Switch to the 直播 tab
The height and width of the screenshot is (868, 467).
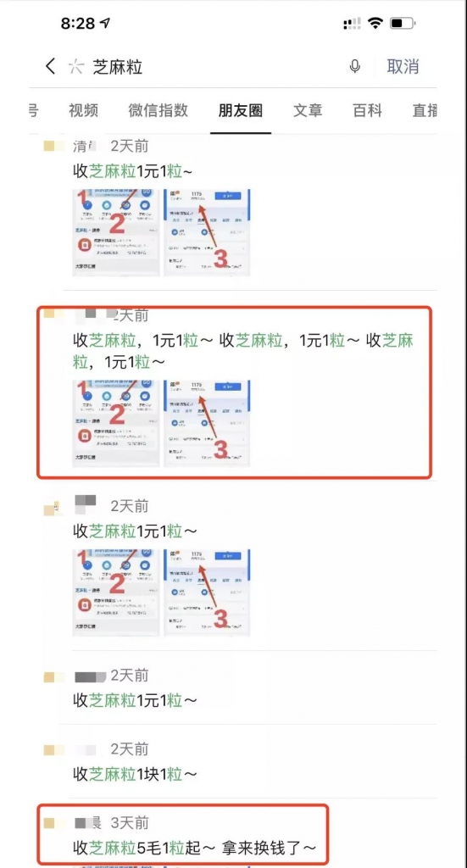(425, 110)
